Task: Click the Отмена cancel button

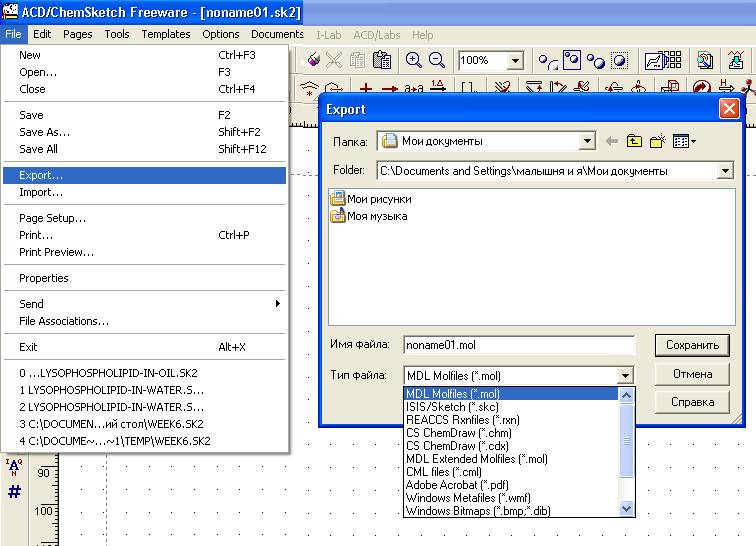Action: [x=692, y=374]
